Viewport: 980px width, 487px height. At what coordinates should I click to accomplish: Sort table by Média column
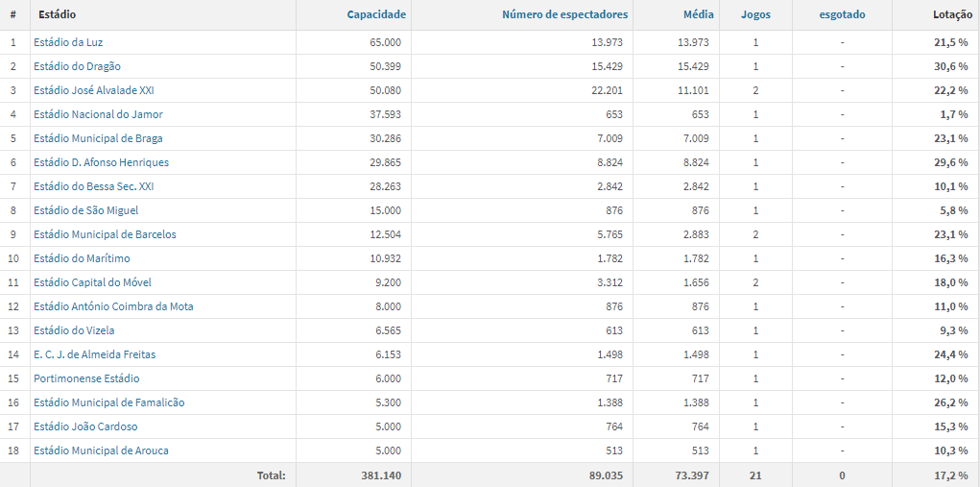[699, 14]
